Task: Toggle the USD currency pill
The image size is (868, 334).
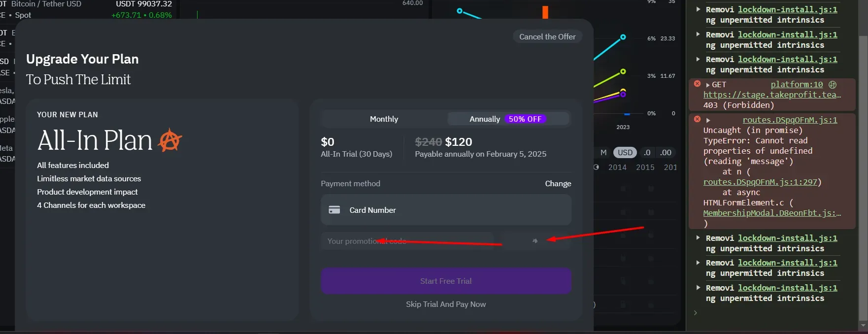Action: click(625, 153)
